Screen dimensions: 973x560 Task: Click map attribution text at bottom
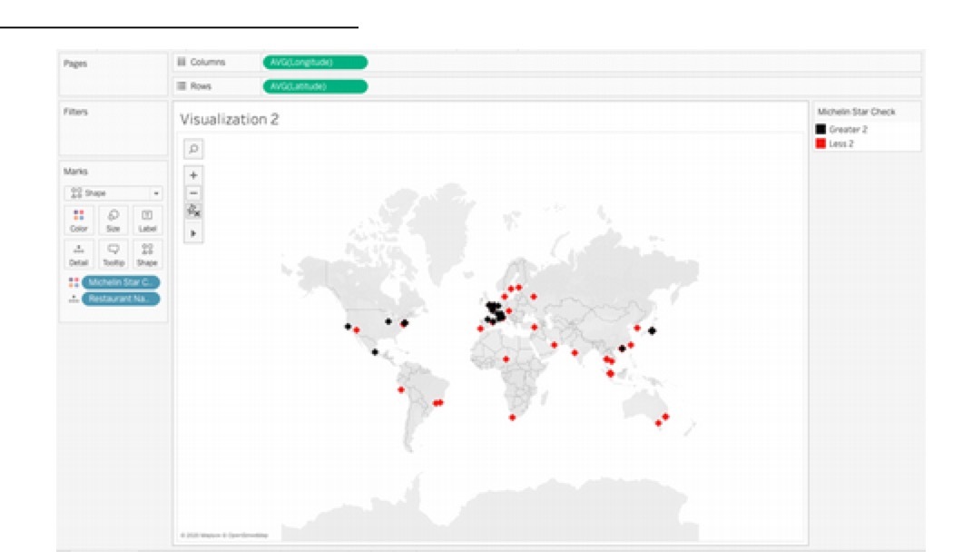(224, 535)
